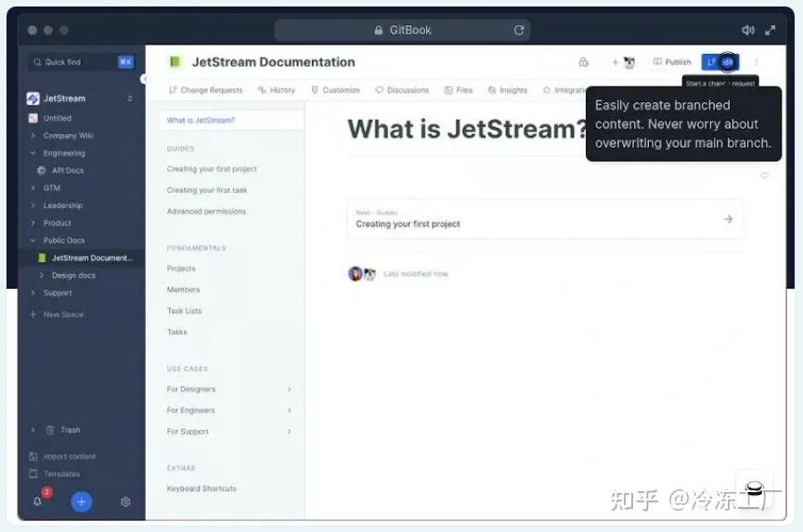This screenshot has width=803, height=532.
Task: Expand the Support collection
Action: pos(33,292)
